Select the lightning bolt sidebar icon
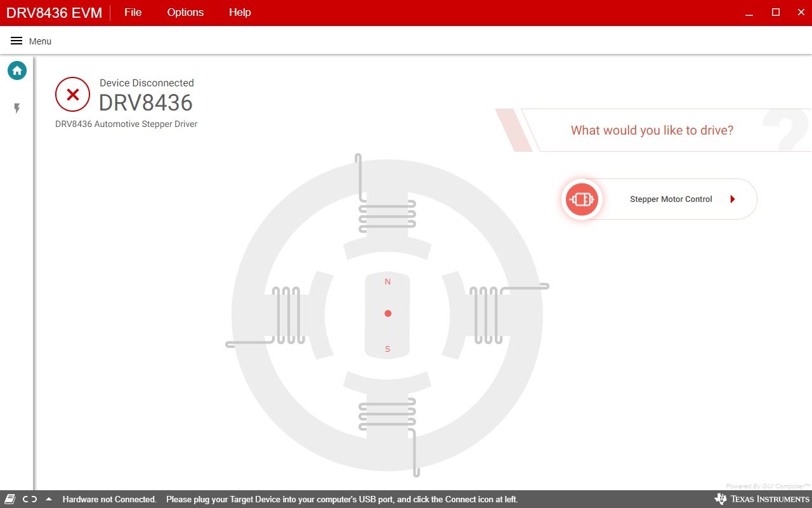 tap(17, 109)
